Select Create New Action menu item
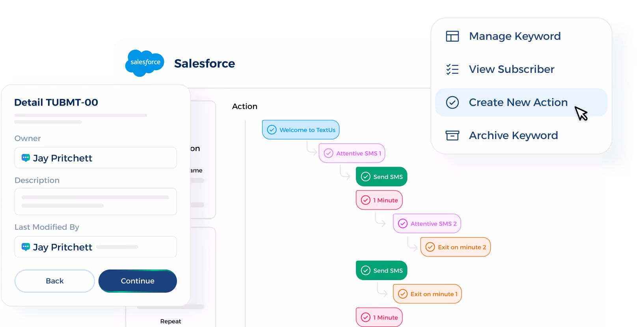This screenshot has width=644, height=327. click(521, 102)
